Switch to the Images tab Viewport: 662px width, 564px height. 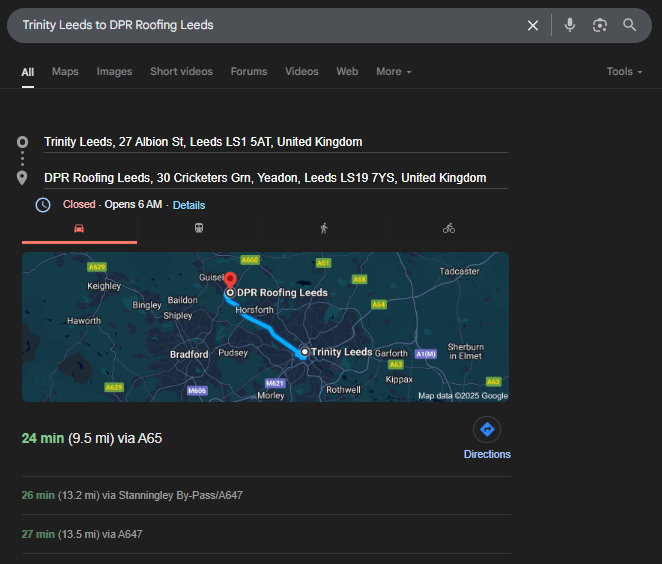pyautogui.click(x=114, y=71)
